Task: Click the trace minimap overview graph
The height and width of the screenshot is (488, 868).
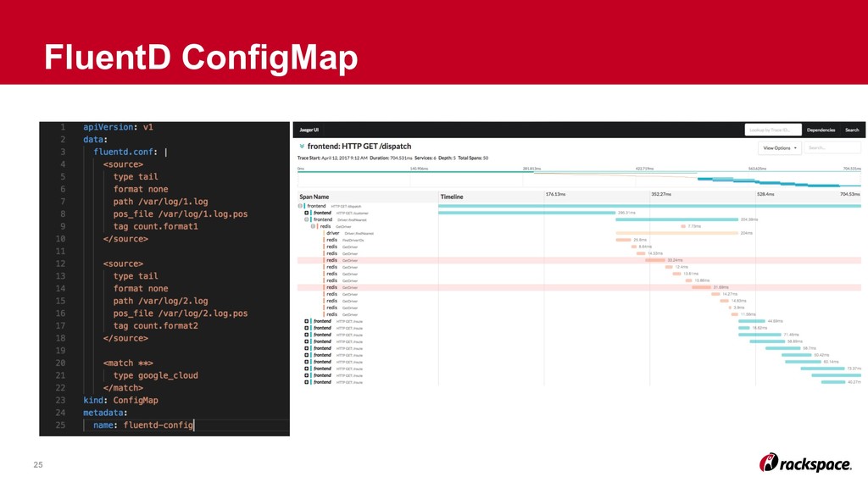Action: coord(579,179)
